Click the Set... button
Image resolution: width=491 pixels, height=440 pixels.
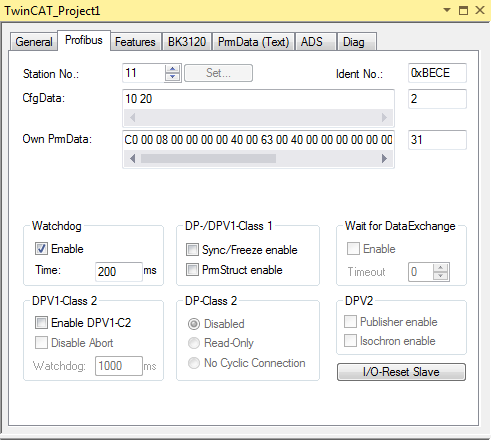point(218,73)
